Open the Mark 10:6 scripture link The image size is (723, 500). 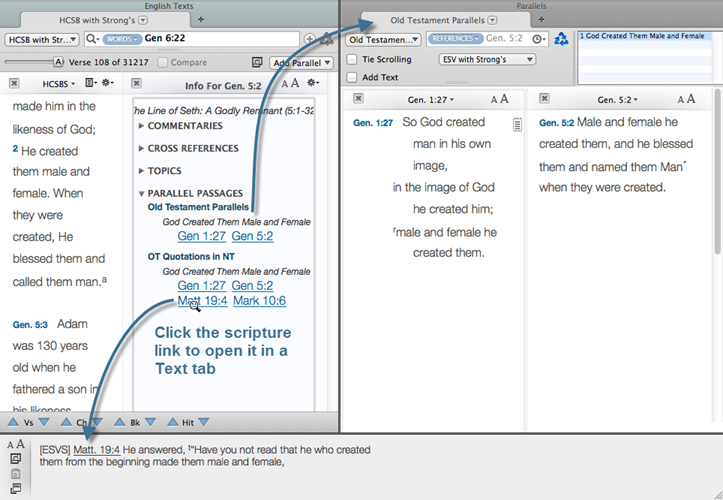tap(259, 300)
